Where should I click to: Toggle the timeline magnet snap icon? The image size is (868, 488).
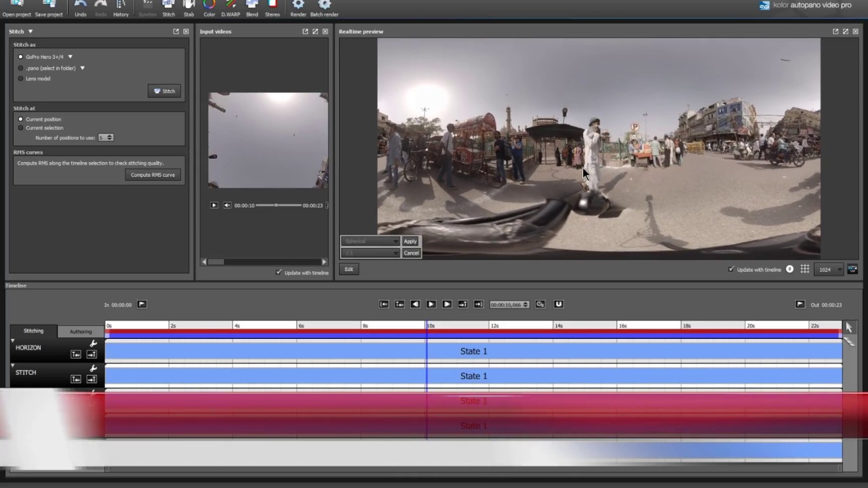pyautogui.click(x=559, y=304)
